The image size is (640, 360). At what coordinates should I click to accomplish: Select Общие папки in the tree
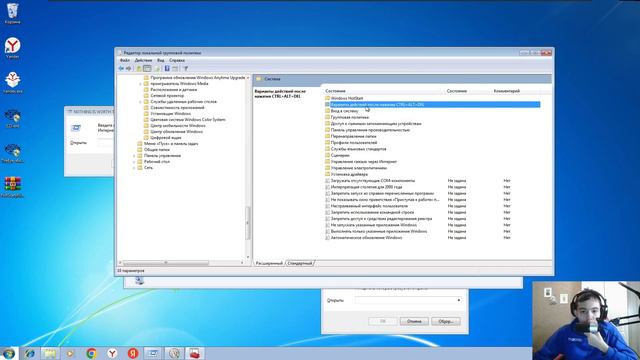(157, 150)
